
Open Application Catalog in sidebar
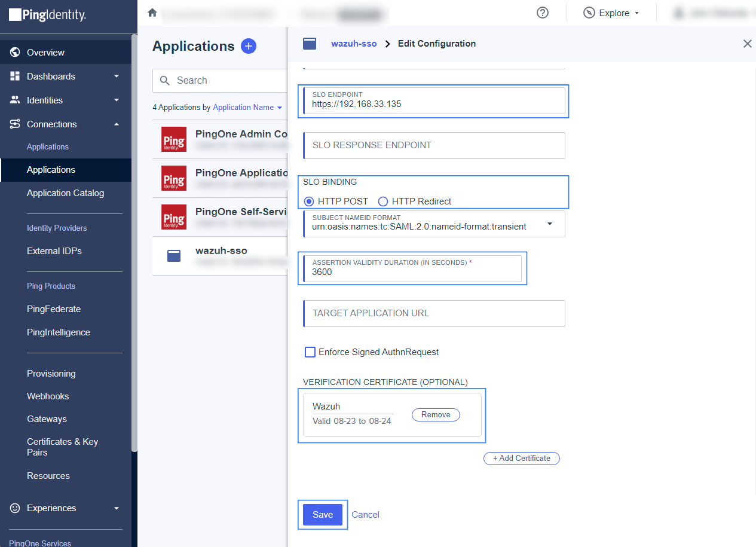pyautogui.click(x=65, y=193)
